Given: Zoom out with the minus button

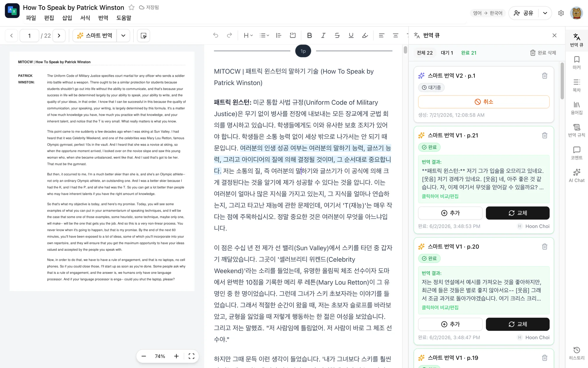Looking at the screenshot, I should tap(144, 356).
